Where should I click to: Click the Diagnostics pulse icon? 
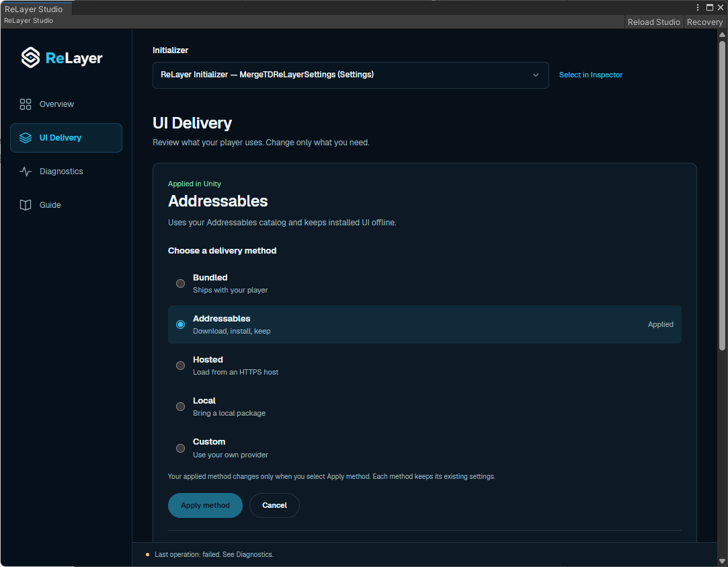(x=26, y=172)
